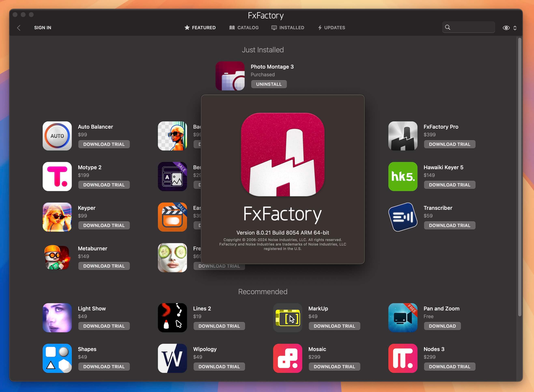This screenshot has width=534, height=392.
Task: Click the Motype 2 app icon
Action: [x=58, y=176]
